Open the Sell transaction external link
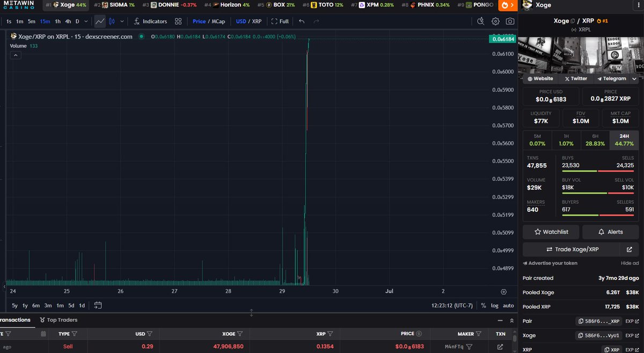Image resolution: width=644 pixels, height=353 pixels. click(x=500, y=347)
